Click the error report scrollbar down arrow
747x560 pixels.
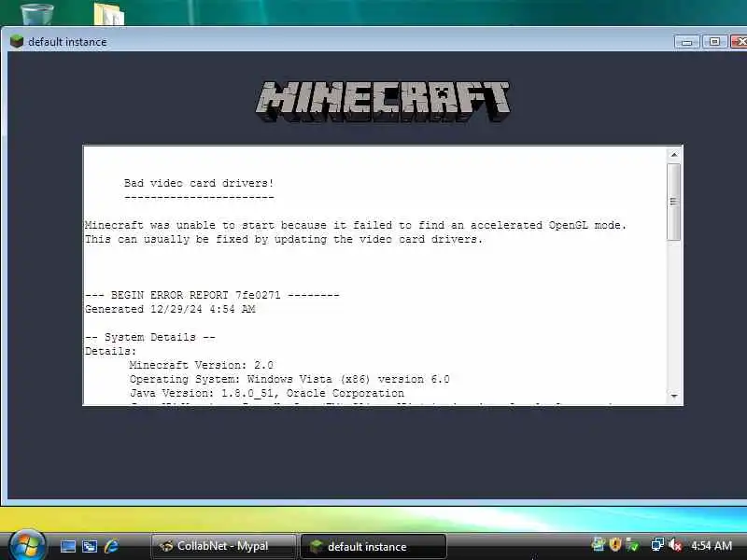[x=674, y=396]
